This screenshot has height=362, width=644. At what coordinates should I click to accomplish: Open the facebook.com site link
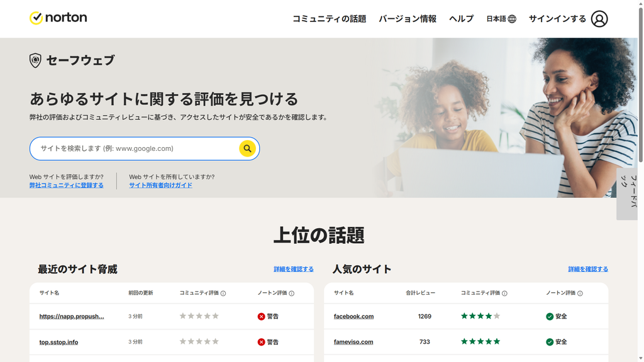click(x=353, y=317)
